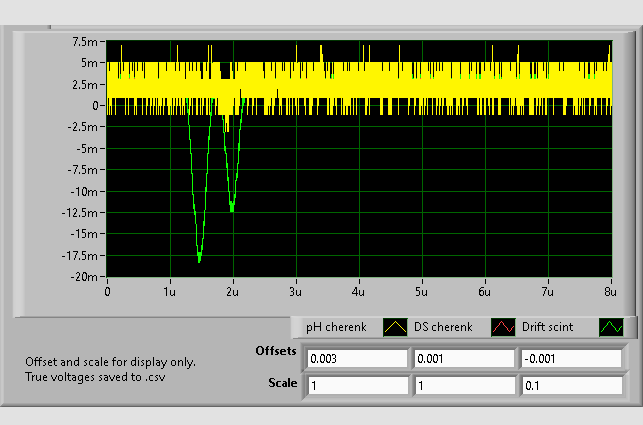The width and height of the screenshot is (643, 425).
Task: Click the red DS cherenk plot icon
Action: pyautogui.click(x=503, y=327)
